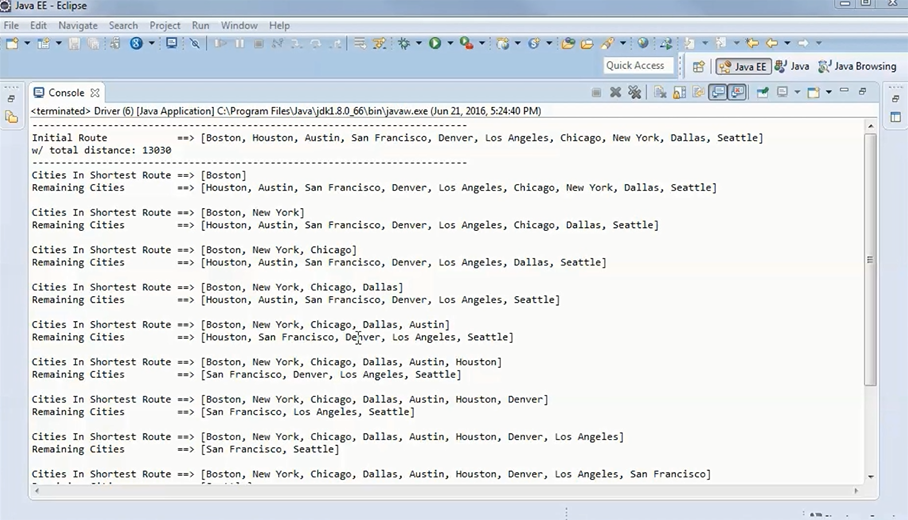Close the Console view tab
908x520 pixels.
click(95, 93)
